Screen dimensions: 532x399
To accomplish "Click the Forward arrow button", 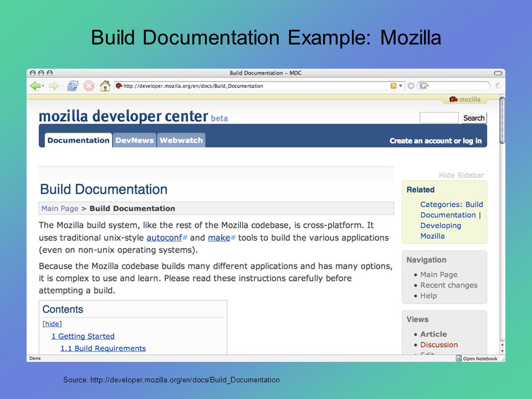I will (x=53, y=86).
